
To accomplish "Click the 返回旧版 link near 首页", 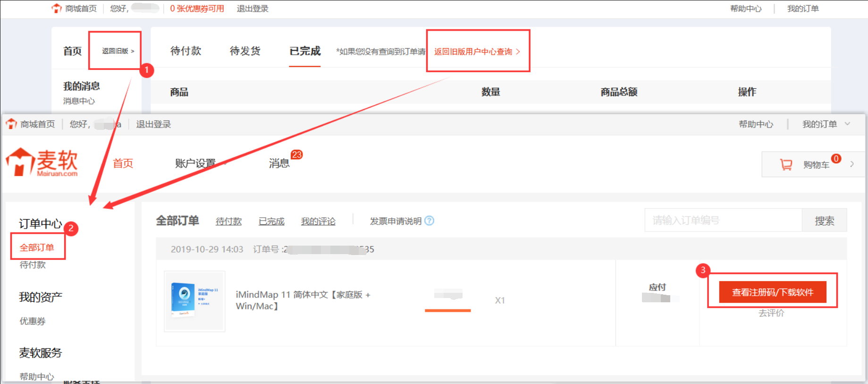I will (118, 51).
